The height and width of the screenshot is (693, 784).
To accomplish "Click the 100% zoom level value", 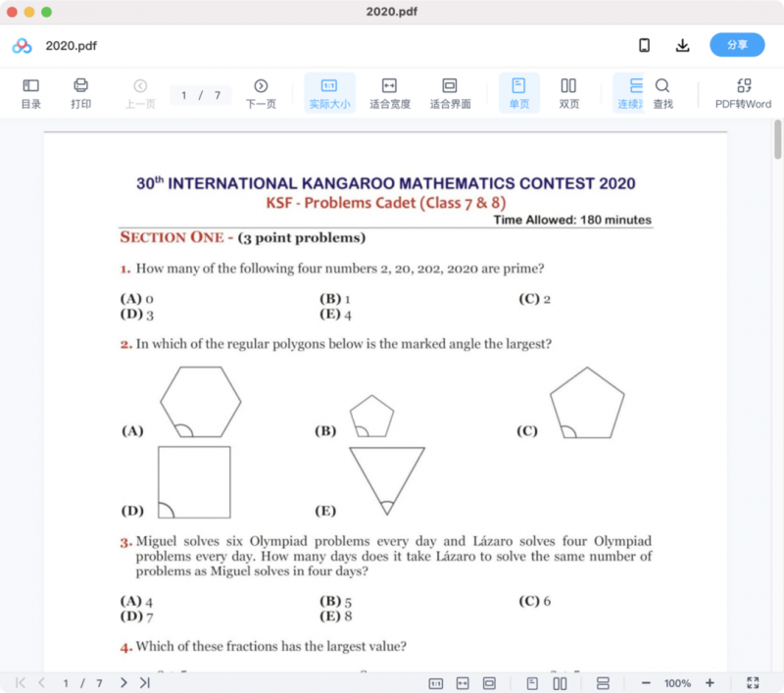I will point(677,683).
